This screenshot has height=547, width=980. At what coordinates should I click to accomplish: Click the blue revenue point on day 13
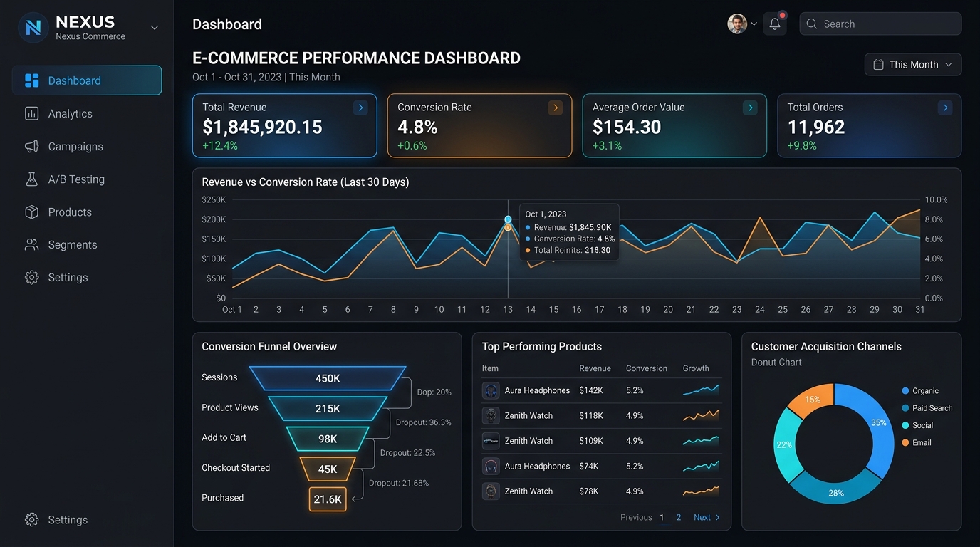tap(508, 219)
